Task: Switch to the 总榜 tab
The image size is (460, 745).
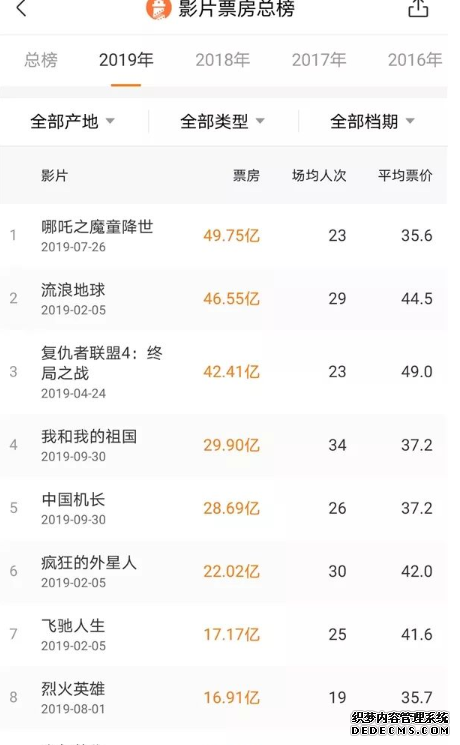Action: (41, 60)
